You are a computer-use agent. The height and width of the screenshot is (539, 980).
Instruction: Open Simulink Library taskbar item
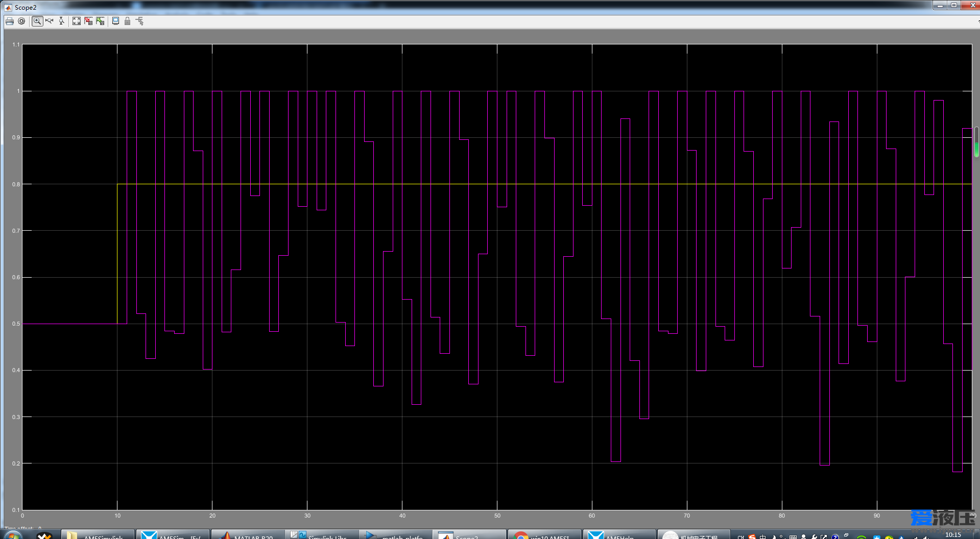point(322,534)
